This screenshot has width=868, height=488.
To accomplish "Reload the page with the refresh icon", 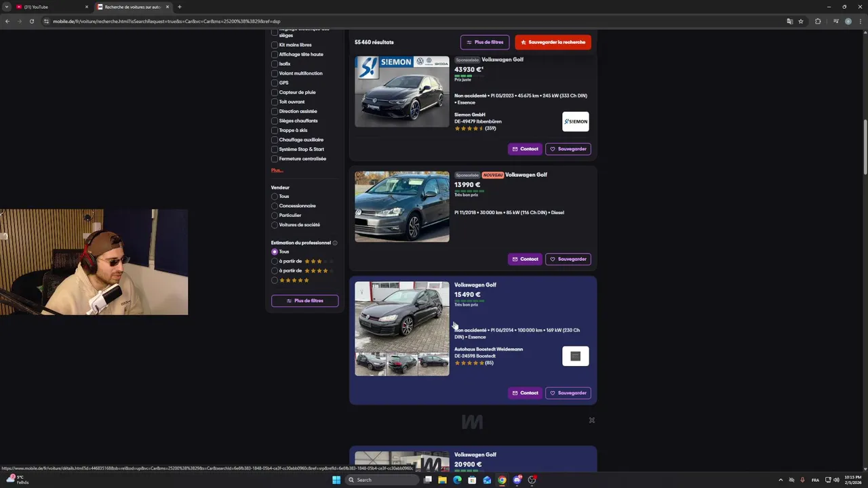I will click(31, 21).
